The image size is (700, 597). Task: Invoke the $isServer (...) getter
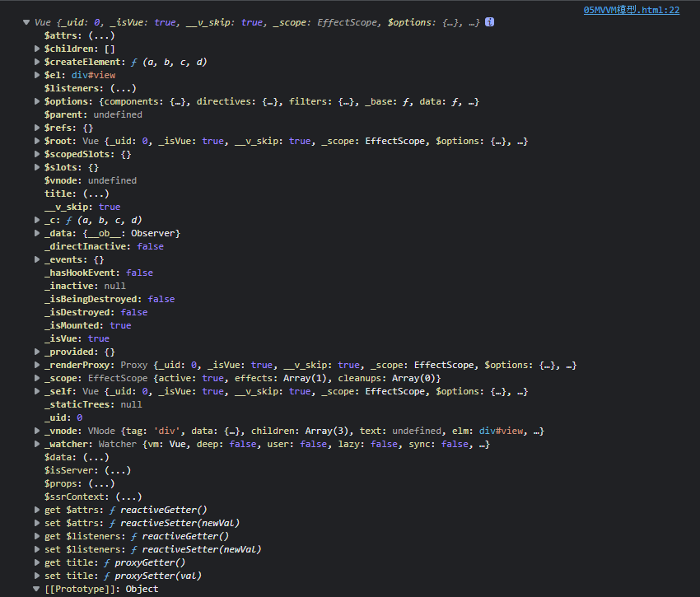118,470
